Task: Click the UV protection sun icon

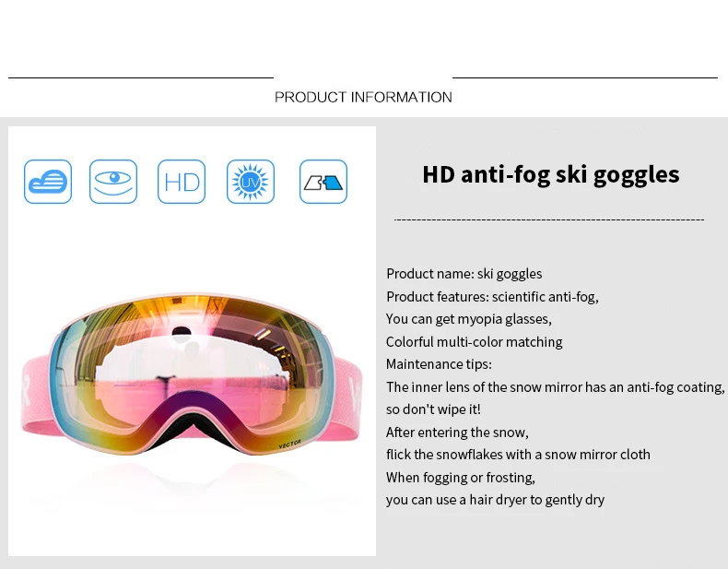Action: (x=251, y=182)
